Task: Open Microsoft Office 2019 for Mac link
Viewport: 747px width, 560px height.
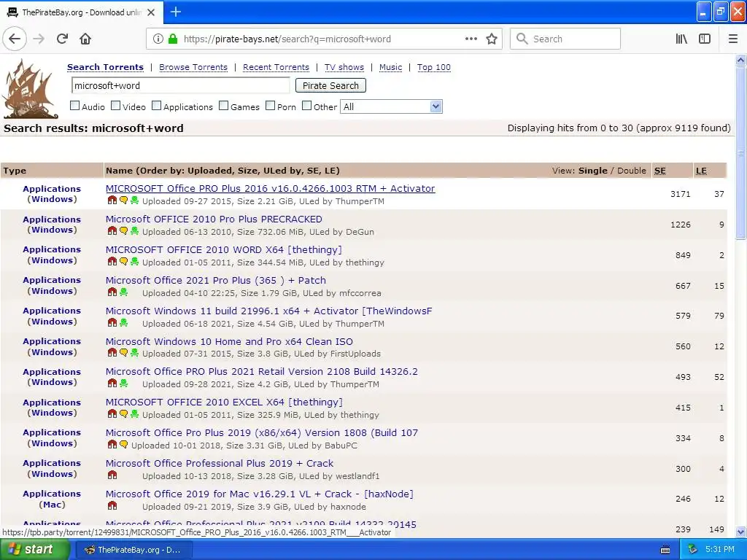Action: tap(260, 494)
